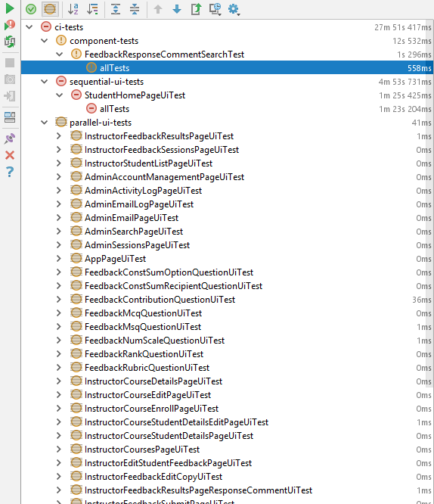Viewport: 434px width, 504px height.
Task: Select InstructorCourseStudentDetailsPageUiTest row
Action: [227, 436]
